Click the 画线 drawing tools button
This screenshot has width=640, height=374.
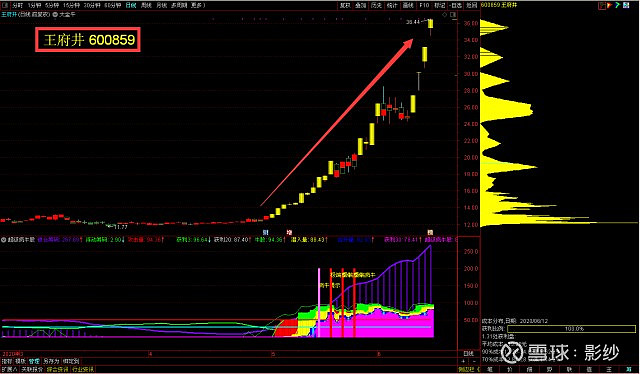408,5
